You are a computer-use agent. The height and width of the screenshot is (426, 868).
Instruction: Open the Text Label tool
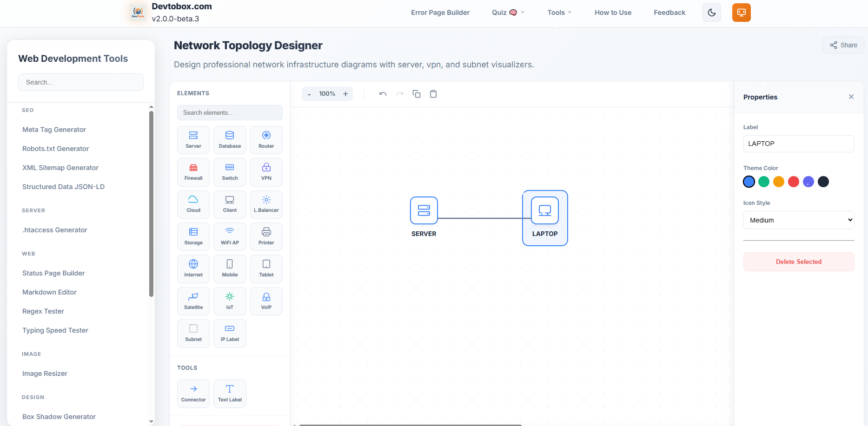[x=230, y=393]
